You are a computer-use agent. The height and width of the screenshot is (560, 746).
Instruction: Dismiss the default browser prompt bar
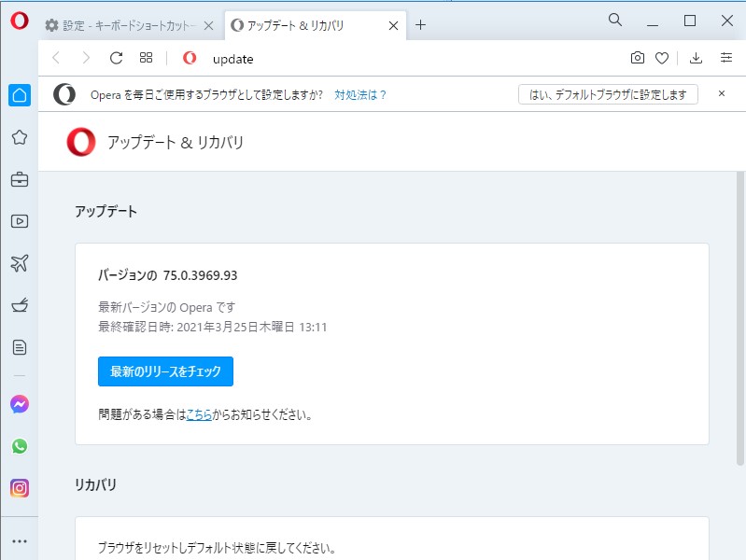coord(722,93)
